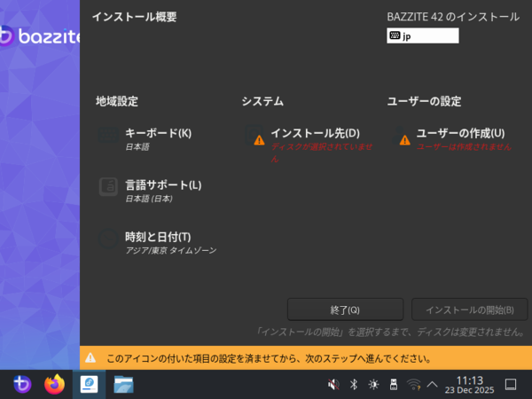The width and height of the screenshot is (532, 399).
Task: Open the Wi-Fi network tray icon
Action: click(413, 385)
